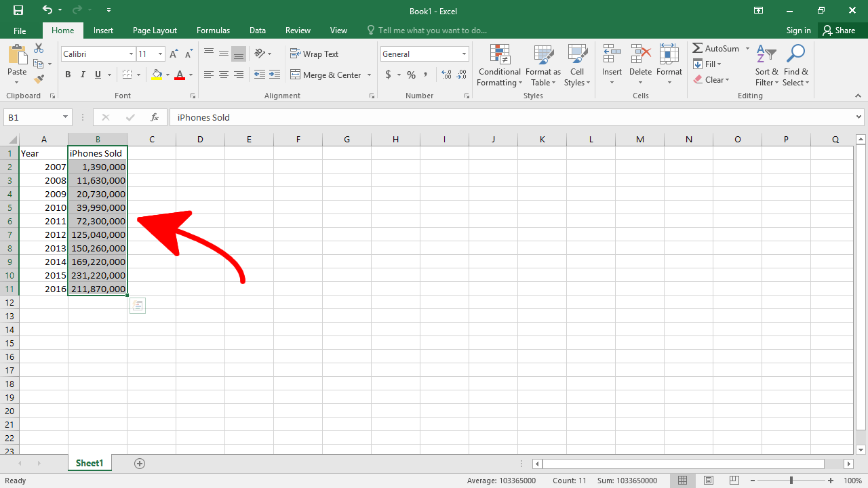Switch to the Formulas tab
The image size is (868, 488).
point(213,30)
